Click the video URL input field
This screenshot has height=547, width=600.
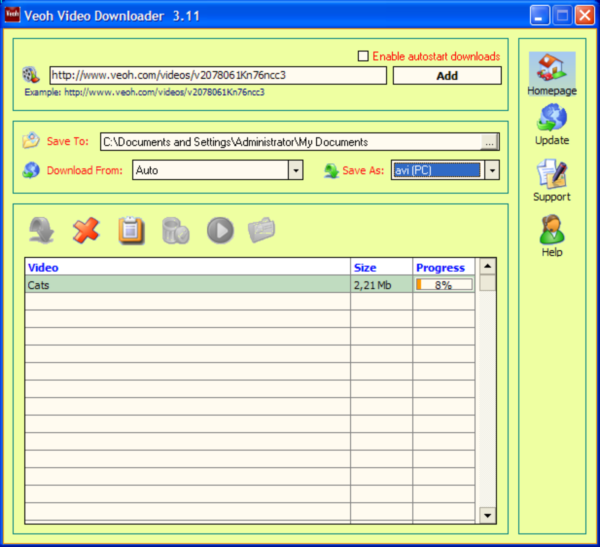[217, 75]
